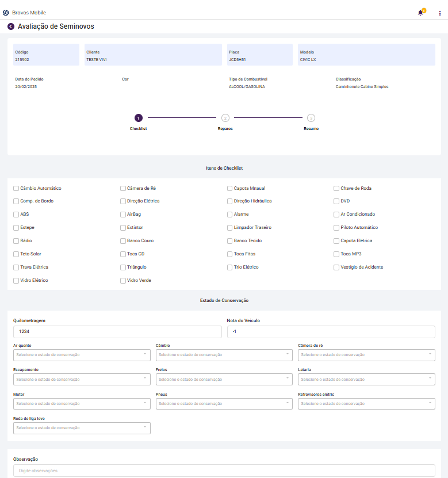This screenshot has height=478, width=448.
Task: Click step 1 Checklist circle
Action: coord(138,118)
